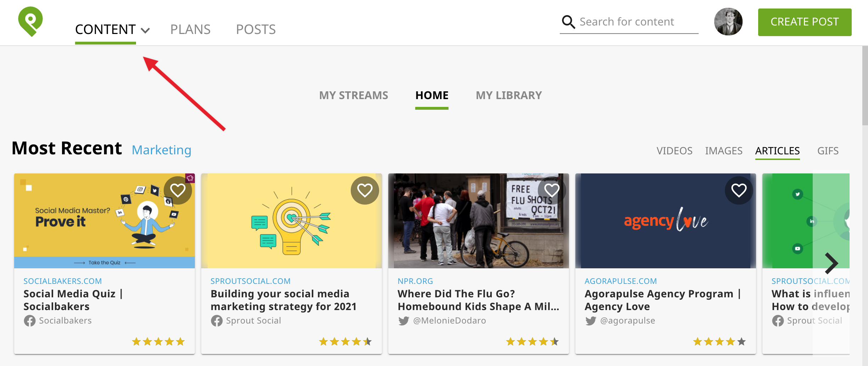
Task: Click Twitter icon beside @MelonieDodaro
Action: [404, 321]
